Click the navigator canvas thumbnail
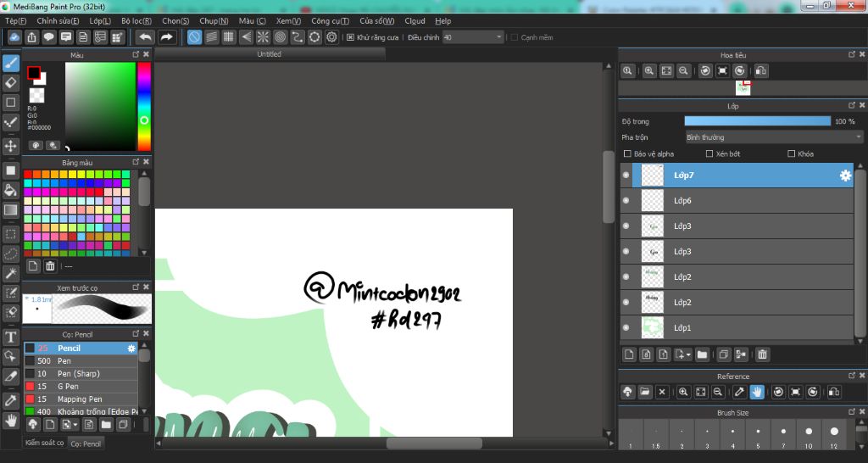The image size is (868, 463). (x=743, y=87)
